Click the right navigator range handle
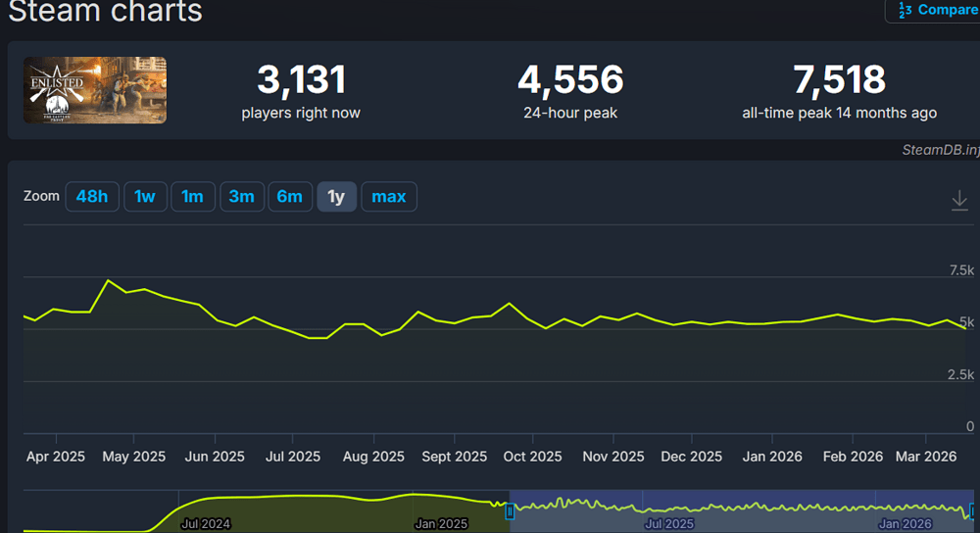The image size is (980, 533). click(974, 511)
